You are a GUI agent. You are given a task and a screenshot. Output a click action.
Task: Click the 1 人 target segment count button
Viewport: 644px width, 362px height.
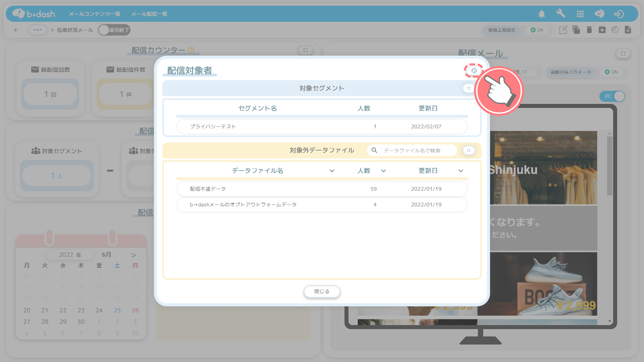57,175
